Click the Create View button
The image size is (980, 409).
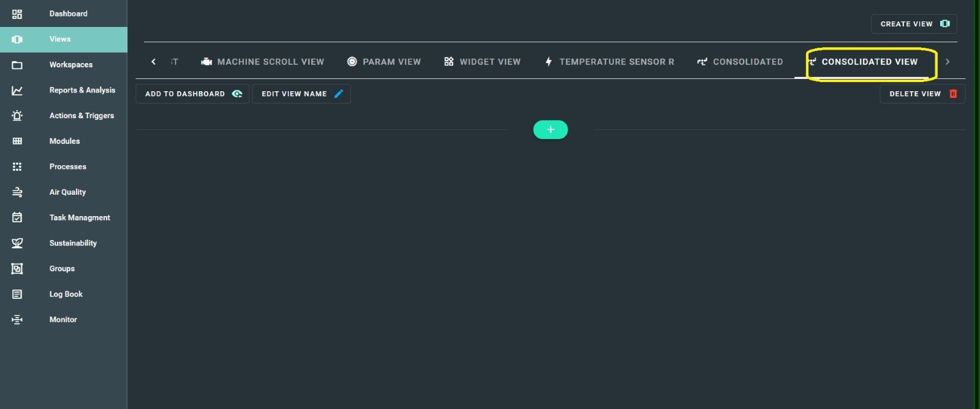pos(914,24)
